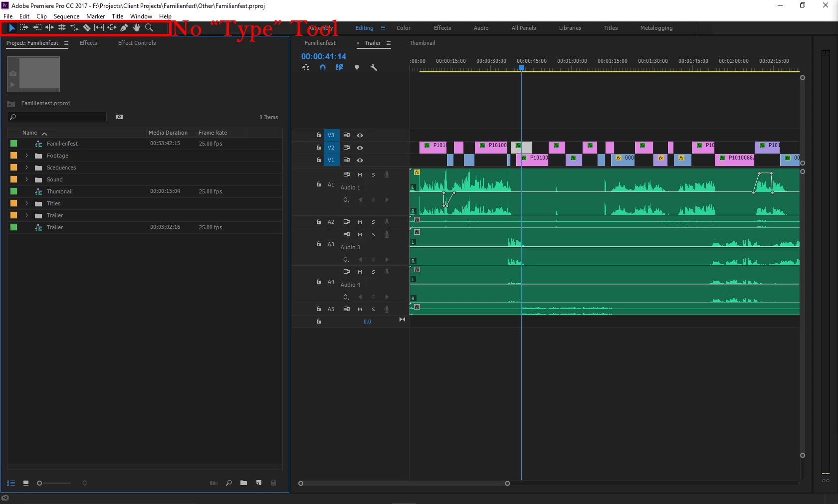The height and width of the screenshot is (504, 838).
Task: Open Creative Cloud sync status icon
Action: pos(5,498)
